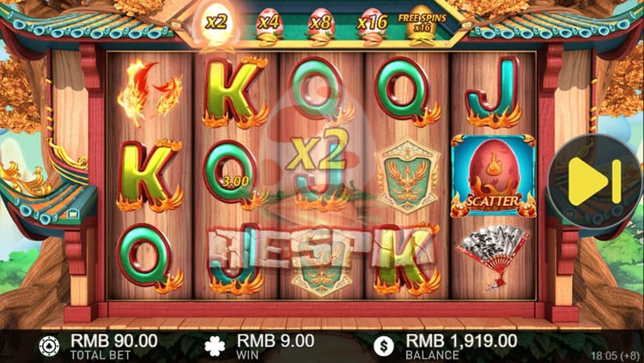Click the J symbol atop reel five
644x363 pixels.
[493, 93]
